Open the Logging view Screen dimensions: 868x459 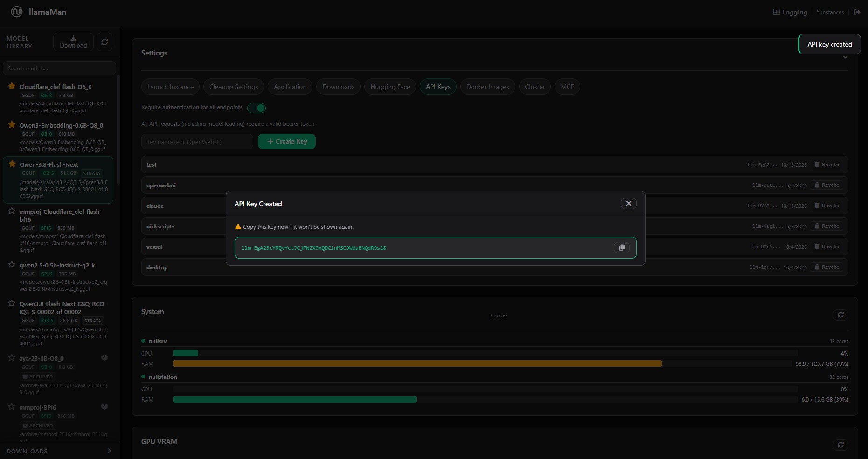pyautogui.click(x=790, y=12)
